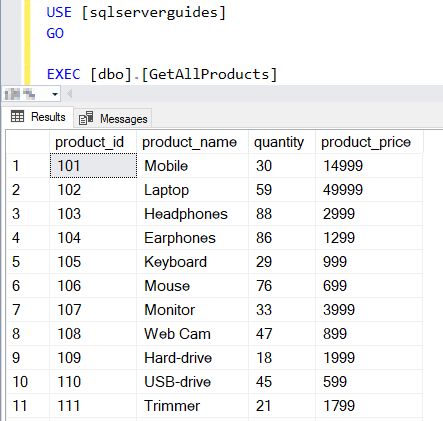This screenshot has width=443, height=421.
Task: Click the Trimmer cell
Action: [192, 406]
